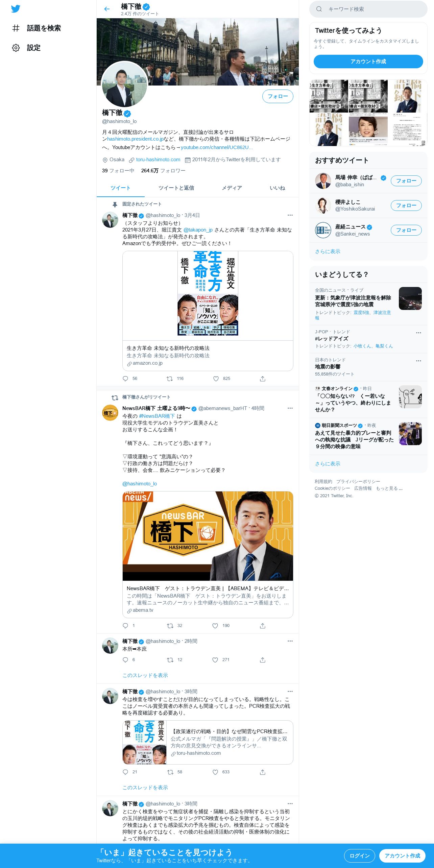This screenshot has height=868, width=434.
Task: Click the Twitter bird logo
Action: point(16,9)
